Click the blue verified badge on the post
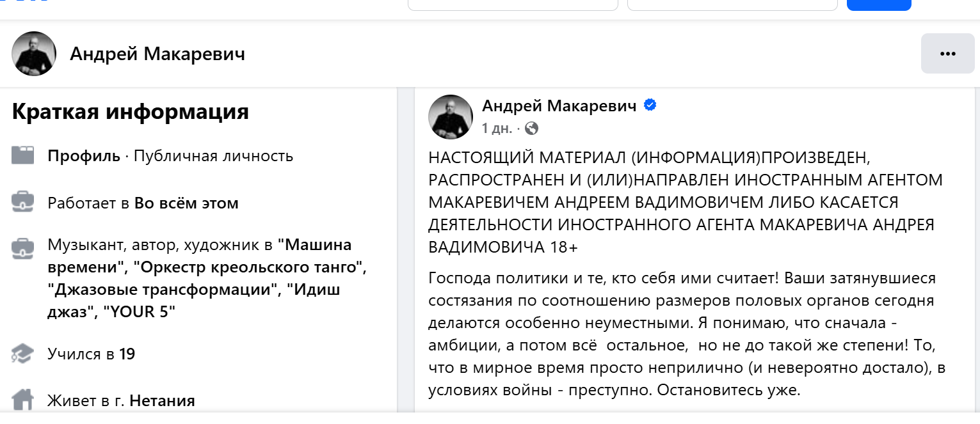980x424 pixels. coord(650,106)
